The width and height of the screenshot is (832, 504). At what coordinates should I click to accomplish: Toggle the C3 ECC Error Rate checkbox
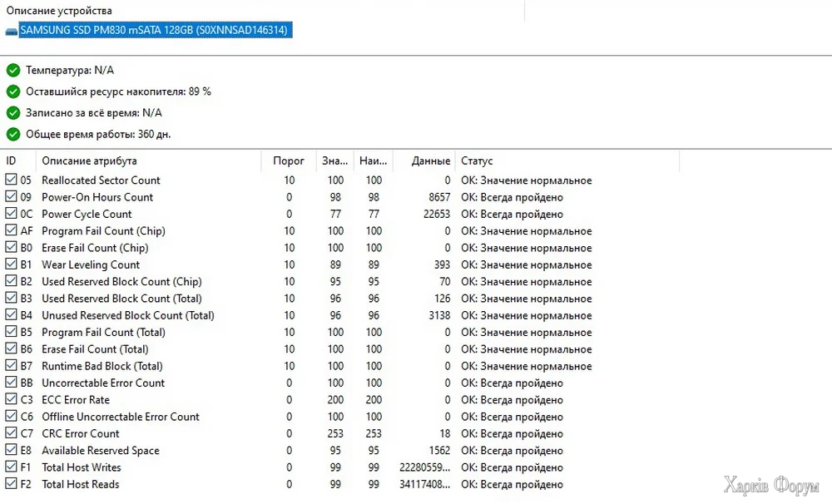coord(11,399)
